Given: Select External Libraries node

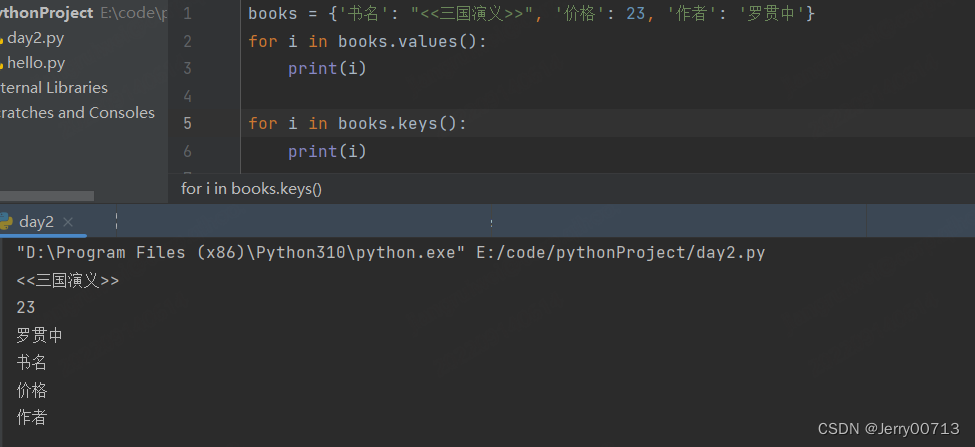Looking at the screenshot, I should pyautogui.click(x=53, y=88).
